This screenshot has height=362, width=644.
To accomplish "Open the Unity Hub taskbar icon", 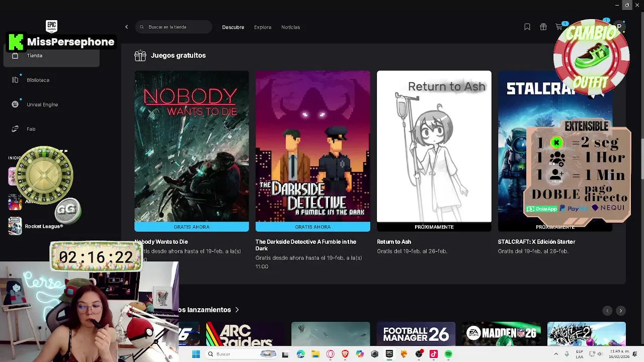I will (x=374, y=354).
